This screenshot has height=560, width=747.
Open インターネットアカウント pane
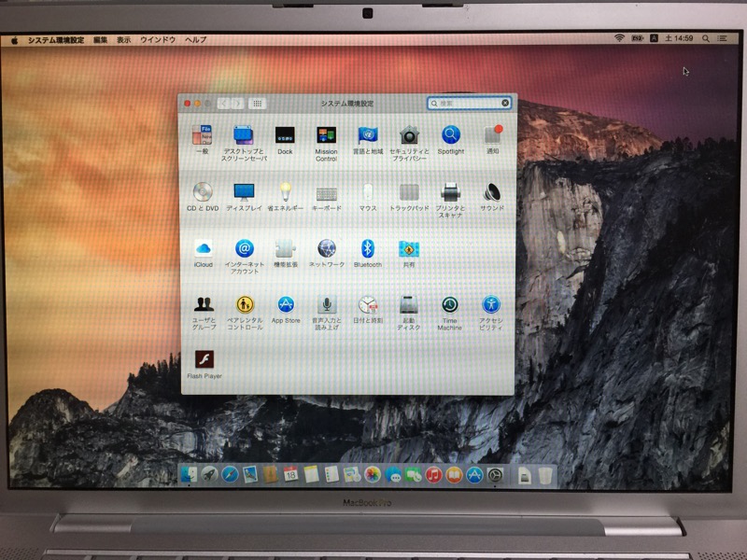point(245,256)
